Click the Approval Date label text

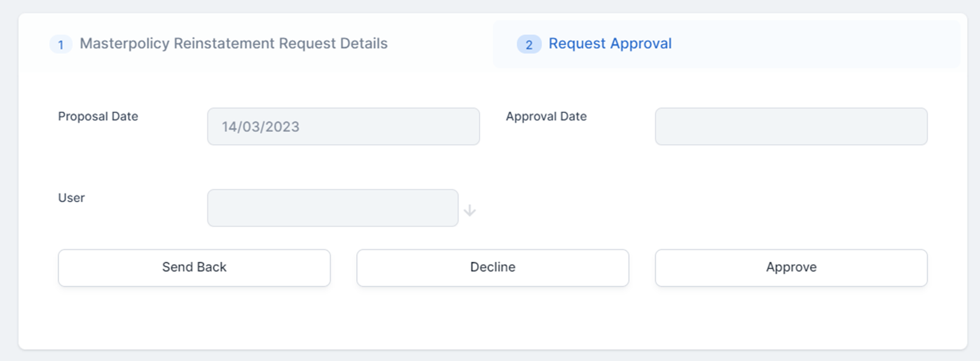pyautogui.click(x=546, y=116)
